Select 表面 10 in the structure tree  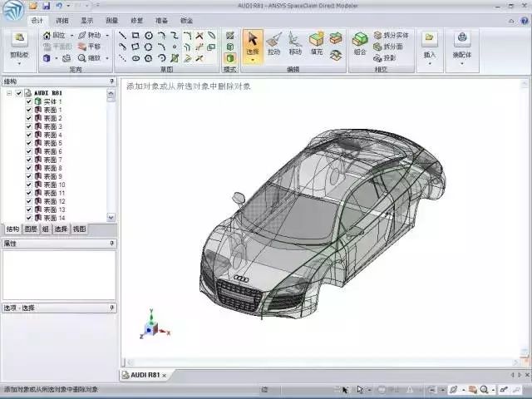(50, 185)
